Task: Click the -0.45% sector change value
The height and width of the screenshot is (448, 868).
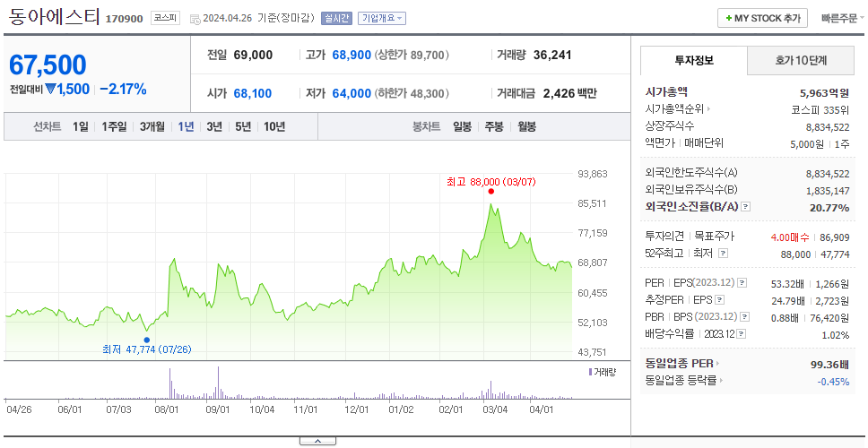Action: [x=833, y=381]
